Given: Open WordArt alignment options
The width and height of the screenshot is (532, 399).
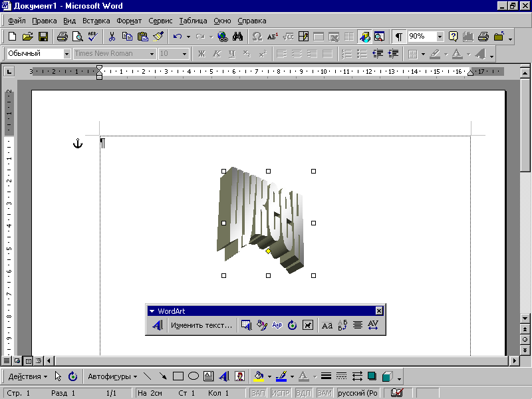Looking at the screenshot, I should (358, 325).
